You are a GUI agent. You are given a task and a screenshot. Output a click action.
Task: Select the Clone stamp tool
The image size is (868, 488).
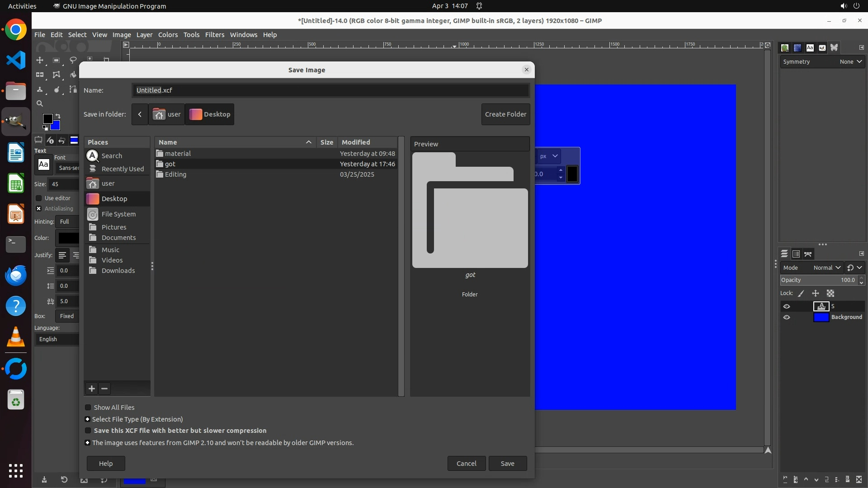[40, 89]
